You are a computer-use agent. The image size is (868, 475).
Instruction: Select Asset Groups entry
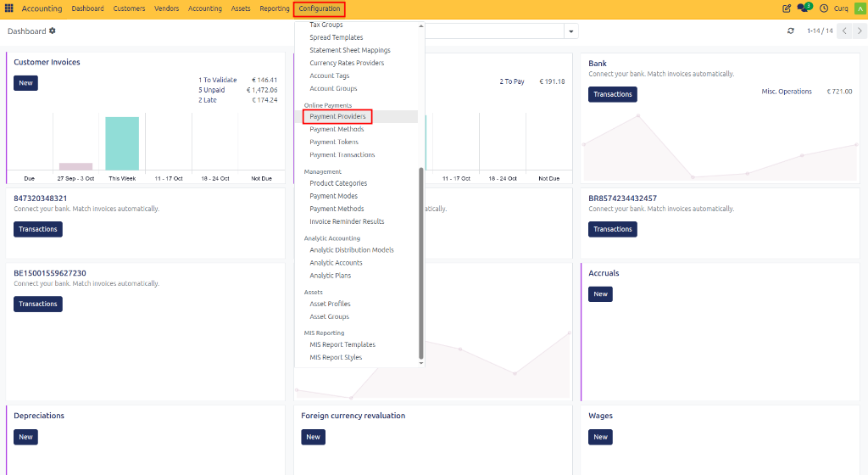[330, 316]
